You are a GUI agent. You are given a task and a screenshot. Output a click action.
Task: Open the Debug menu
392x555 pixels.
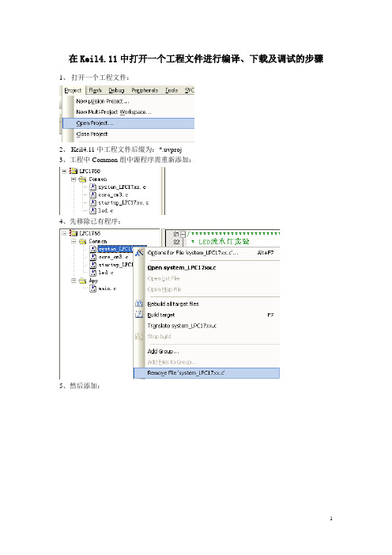(116, 91)
